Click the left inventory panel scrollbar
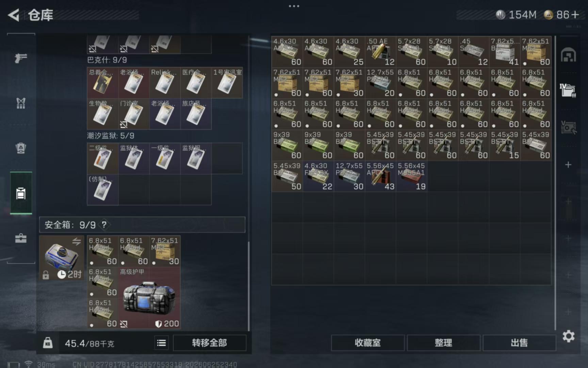The image size is (588, 368). 249,286
